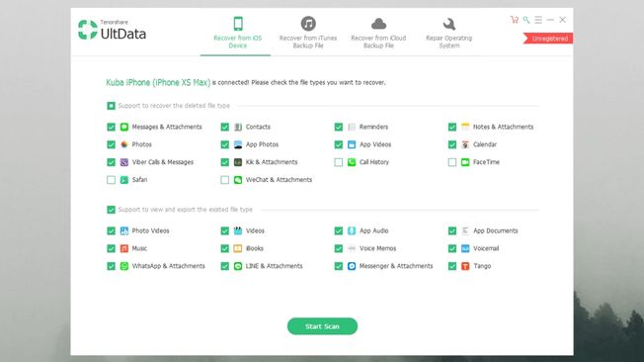Click the 'App Documents' label
The image size is (644, 362).
(495, 230)
